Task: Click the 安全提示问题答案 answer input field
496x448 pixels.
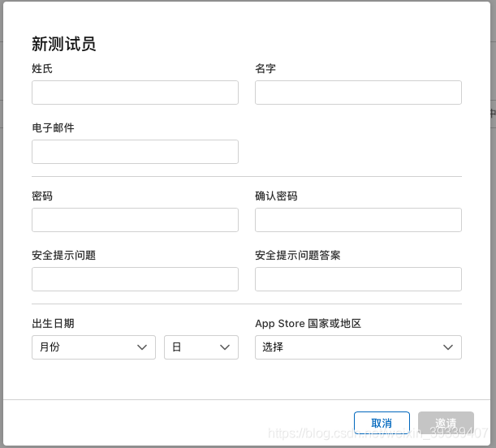Action: pyautogui.click(x=358, y=279)
